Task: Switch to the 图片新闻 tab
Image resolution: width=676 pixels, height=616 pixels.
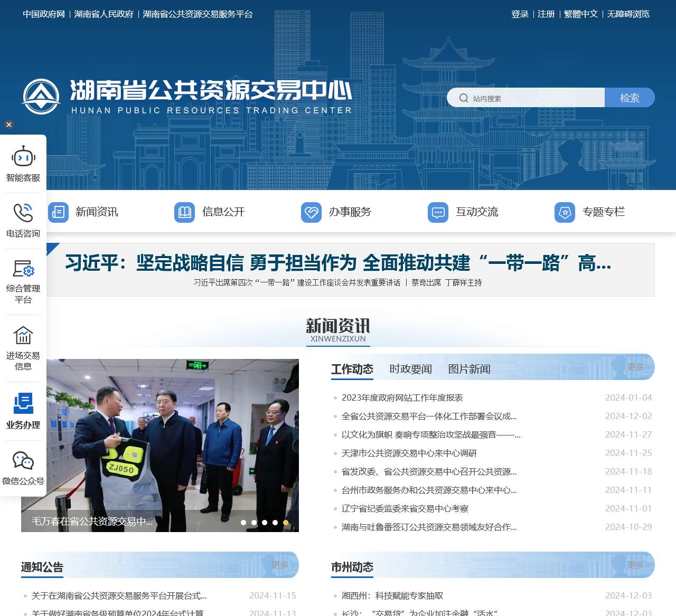Action: click(x=470, y=369)
